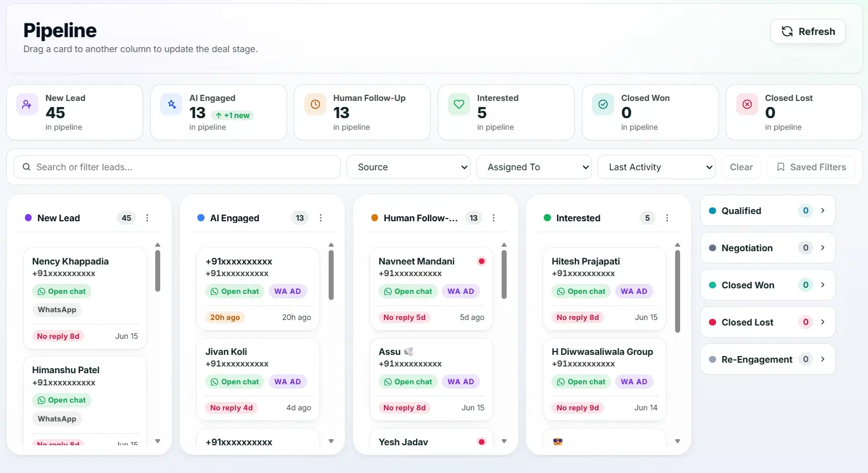This screenshot has width=868, height=473.
Task: Open Interested column options menu
Action: [667, 218]
